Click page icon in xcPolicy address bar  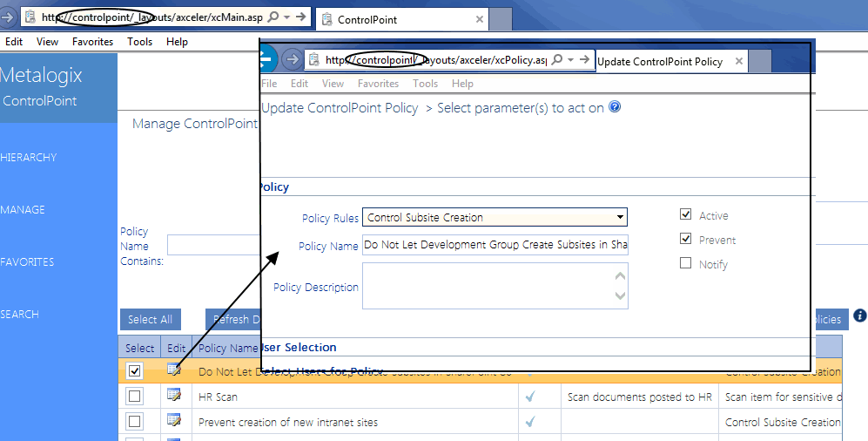click(314, 60)
